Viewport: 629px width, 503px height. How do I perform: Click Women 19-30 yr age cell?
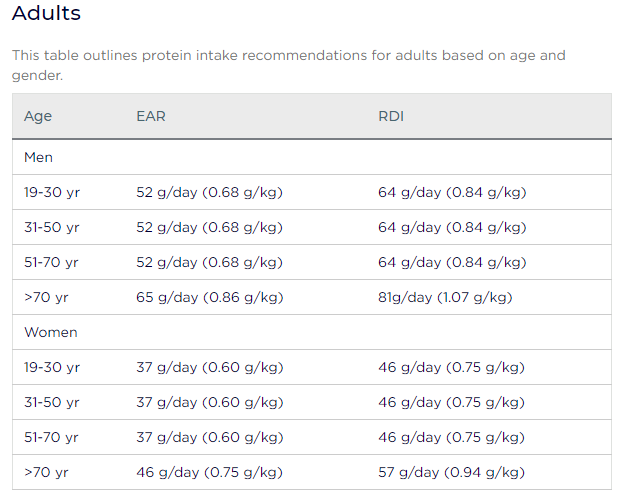52,367
